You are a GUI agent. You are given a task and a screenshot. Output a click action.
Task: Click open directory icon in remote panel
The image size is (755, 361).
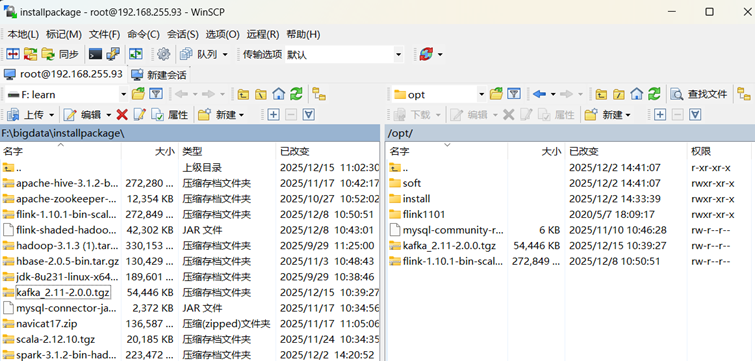(x=496, y=94)
